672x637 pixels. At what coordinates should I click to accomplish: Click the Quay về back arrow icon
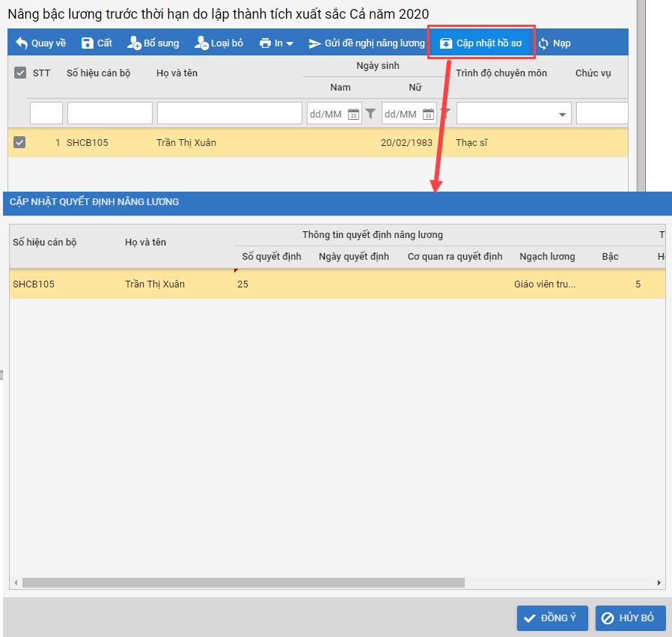22,43
